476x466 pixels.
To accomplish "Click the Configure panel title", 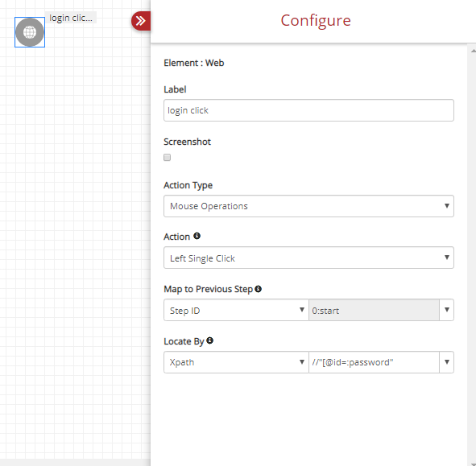I will coord(316,21).
